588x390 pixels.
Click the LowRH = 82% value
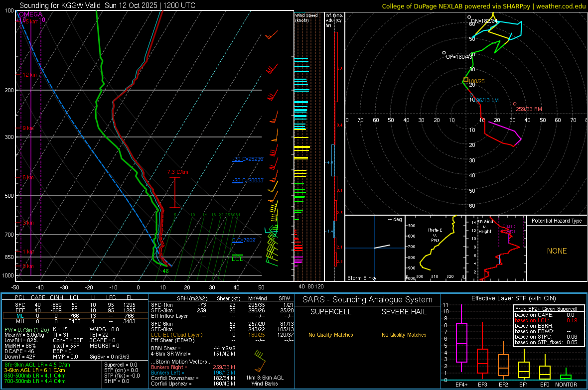[x=20, y=341]
